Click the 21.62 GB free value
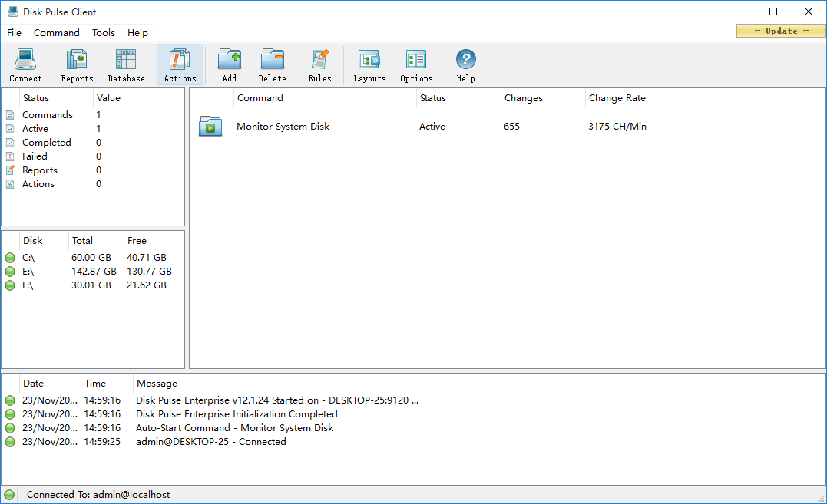Image resolution: width=827 pixels, height=504 pixels. pos(147,285)
